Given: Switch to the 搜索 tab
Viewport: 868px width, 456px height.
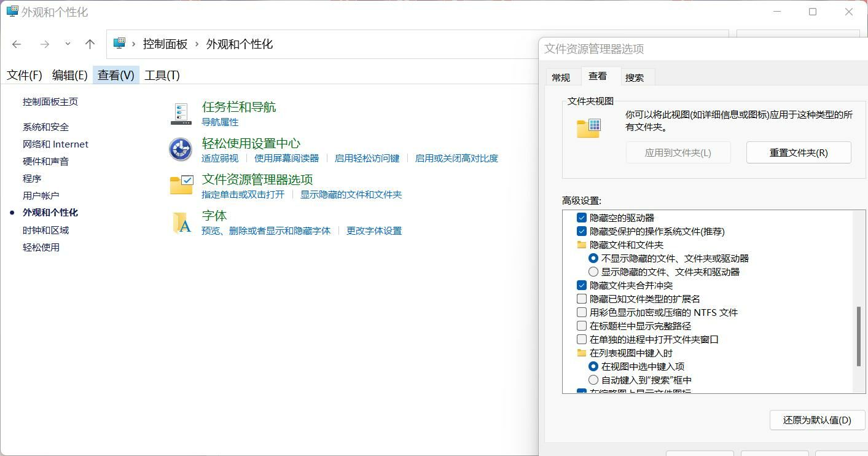Looking at the screenshot, I should (x=634, y=77).
